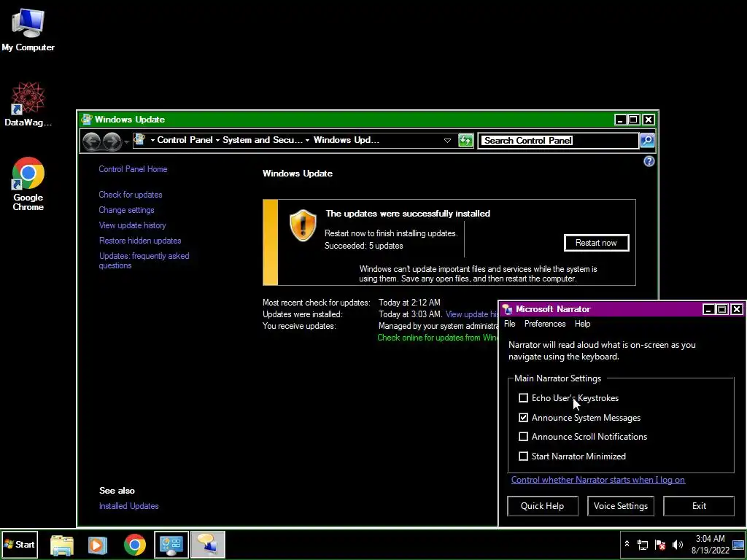Click Control whether Narrator starts link
Image resolution: width=747 pixels, height=560 pixels.
tap(598, 480)
